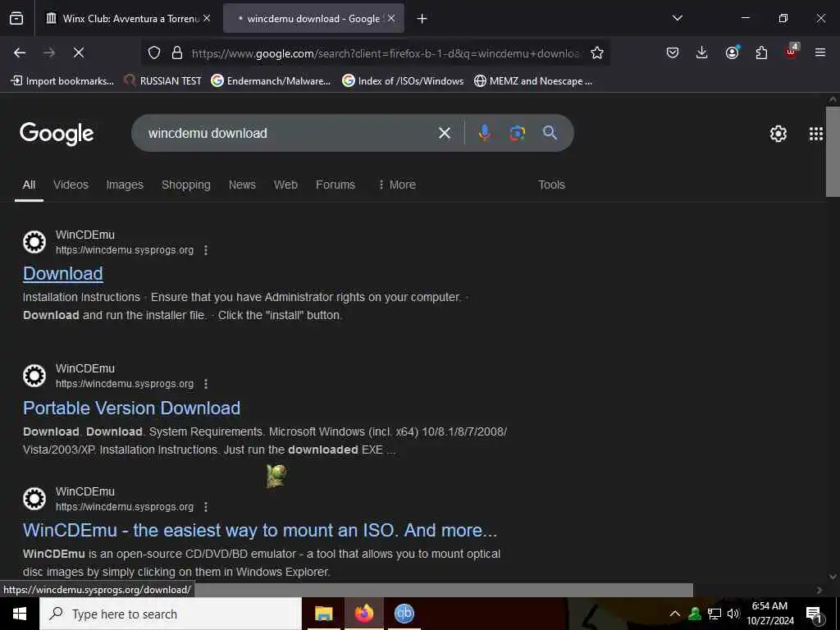The width and height of the screenshot is (840, 630).
Task: Show hidden system tray icons
Action: pos(675,614)
